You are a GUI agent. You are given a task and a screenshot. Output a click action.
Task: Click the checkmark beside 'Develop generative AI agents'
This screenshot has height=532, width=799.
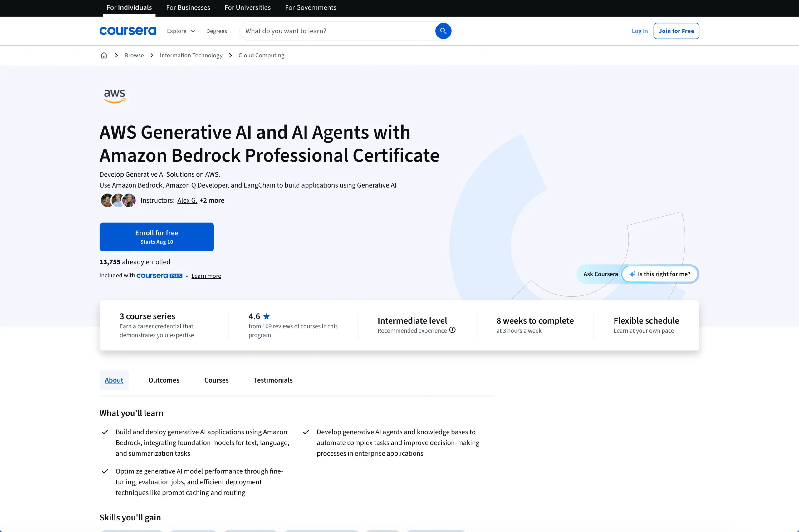306,432
